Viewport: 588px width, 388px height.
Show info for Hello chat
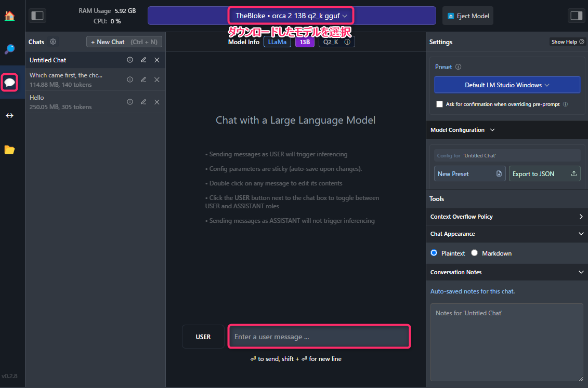coord(130,102)
